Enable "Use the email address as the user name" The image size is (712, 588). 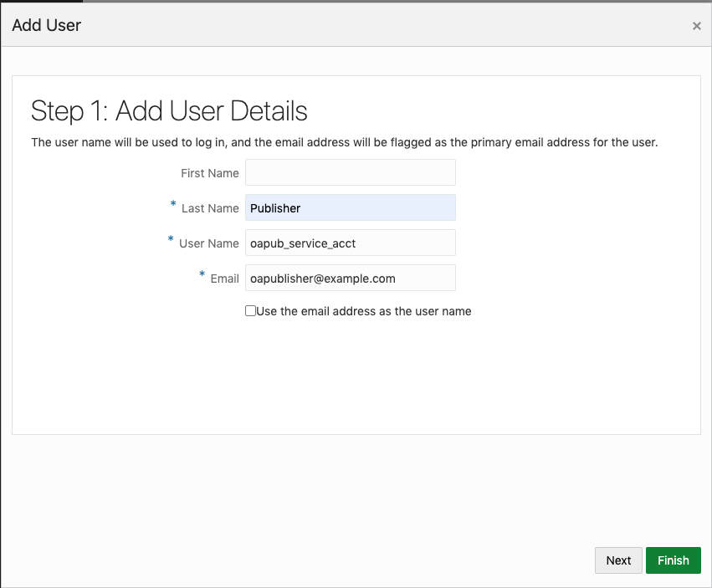coord(249,310)
